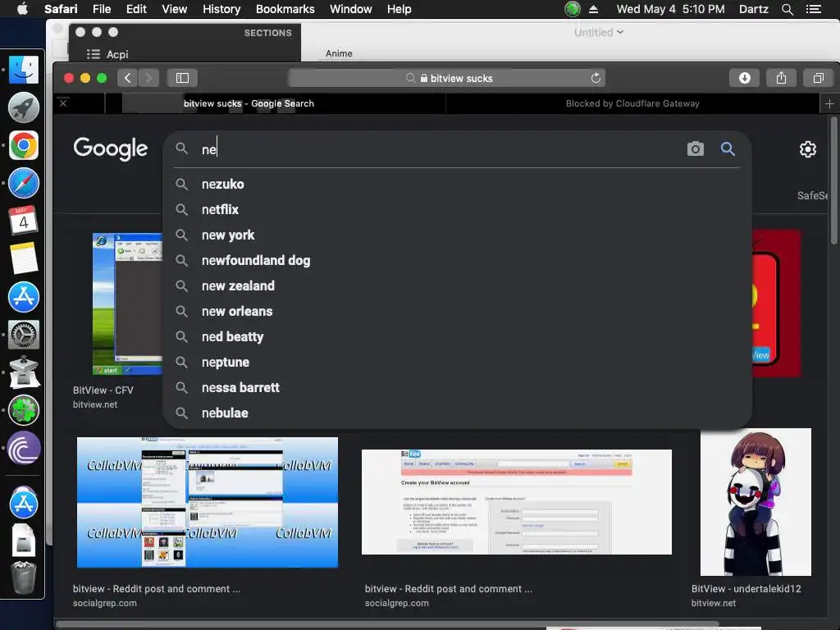
Task: Open the View menu
Action: (x=174, y=9)
